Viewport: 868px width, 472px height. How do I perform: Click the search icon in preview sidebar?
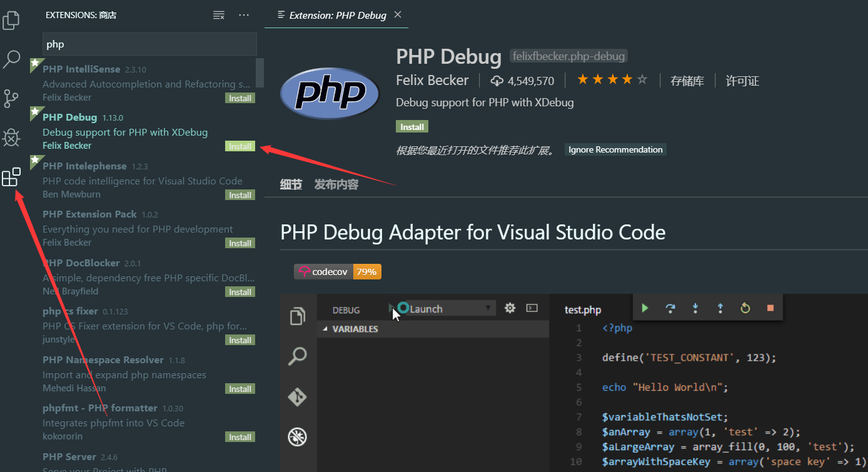[x=297, y=356]
